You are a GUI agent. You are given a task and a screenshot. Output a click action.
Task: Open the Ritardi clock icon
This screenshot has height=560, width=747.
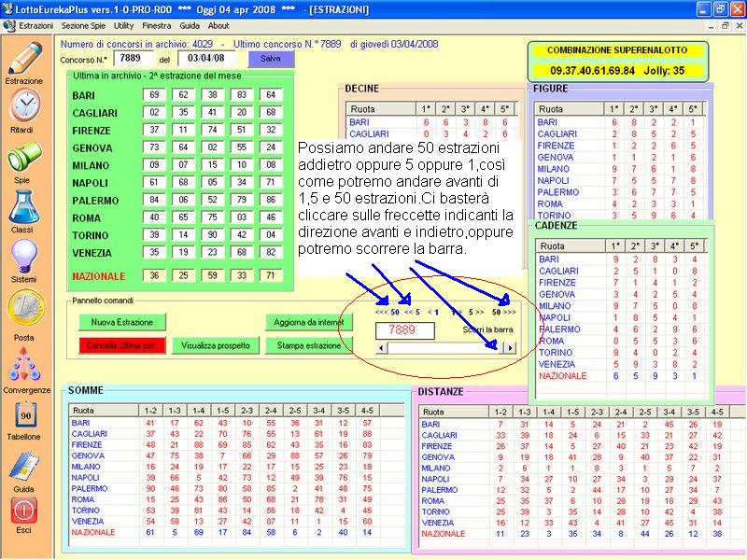point(25,105)
